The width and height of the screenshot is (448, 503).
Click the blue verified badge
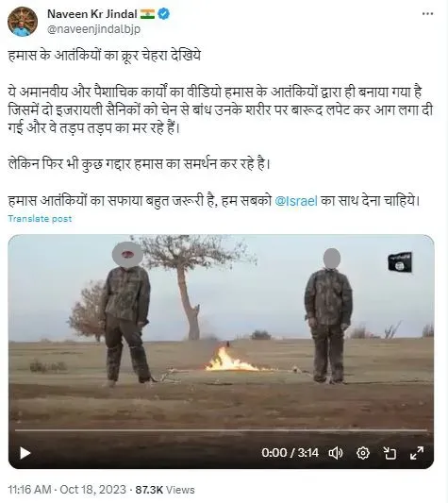[x=164, y=14]
